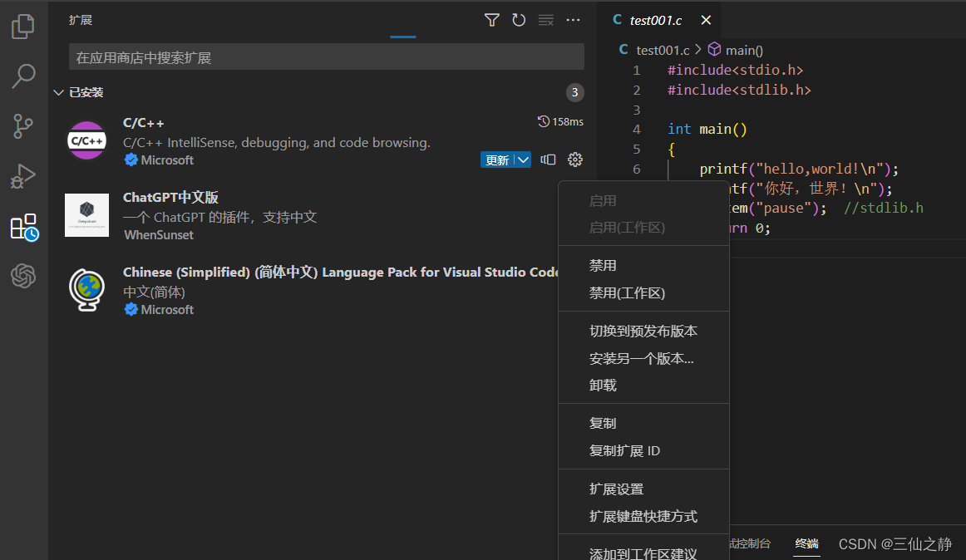Open the Chinese (Simplified) Language Pack title
This screenshot has width=966, height=560.
(341, 273)
